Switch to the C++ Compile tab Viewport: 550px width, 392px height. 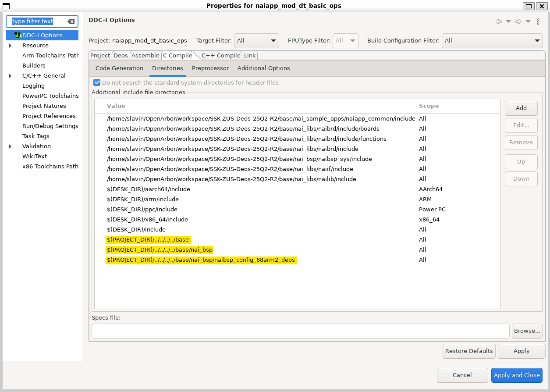pyautogui.click(x=221, y=55)
